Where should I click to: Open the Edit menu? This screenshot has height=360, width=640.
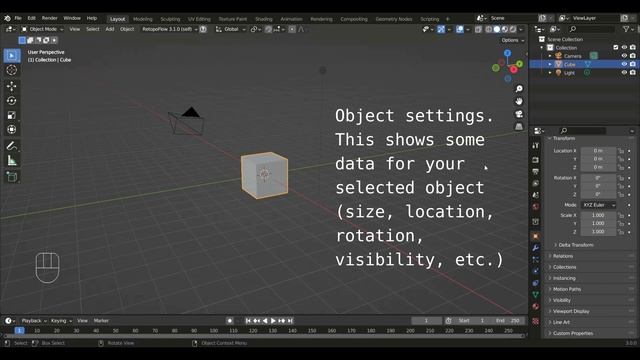point(31,18)
